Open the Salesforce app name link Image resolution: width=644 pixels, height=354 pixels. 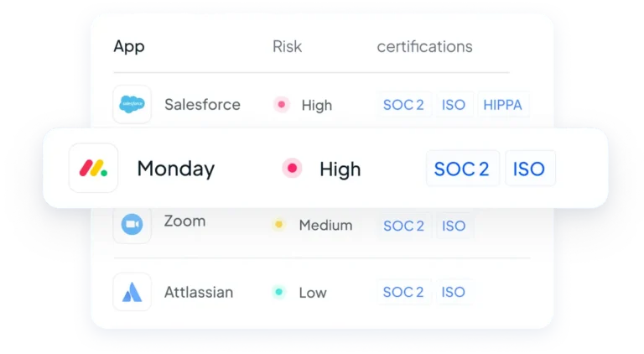202,105
